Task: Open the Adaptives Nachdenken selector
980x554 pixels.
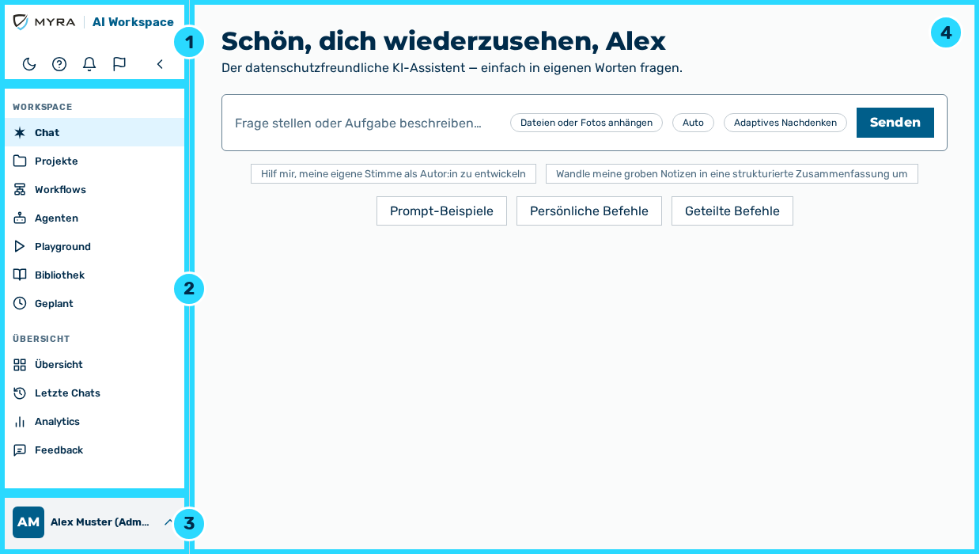Action: point(785,123)
